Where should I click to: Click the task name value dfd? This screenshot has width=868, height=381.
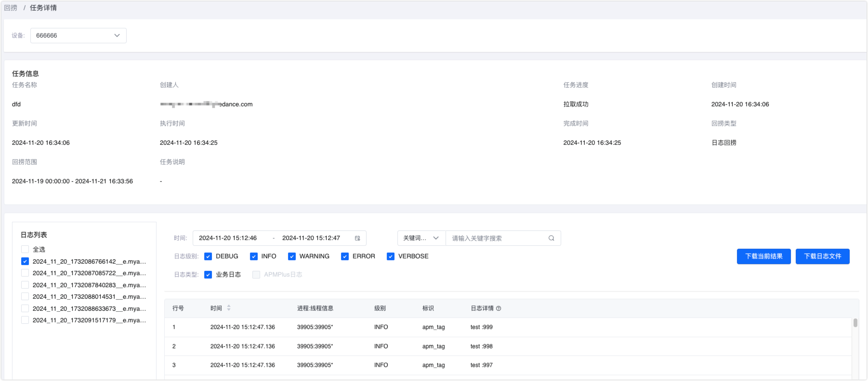click(16, 104)
